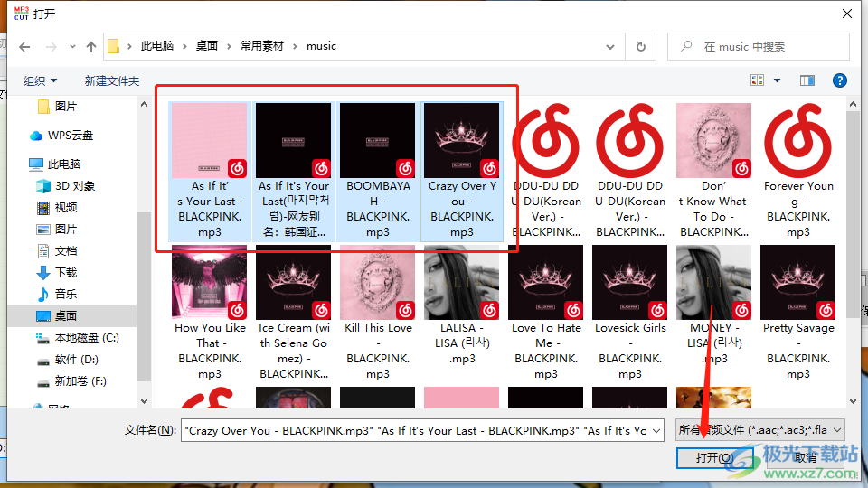868x488 pixels.
Task: Select As If It's Your Last - BLACKPINK.mp3
Action: pyautogui.click(x=209, y=172)
